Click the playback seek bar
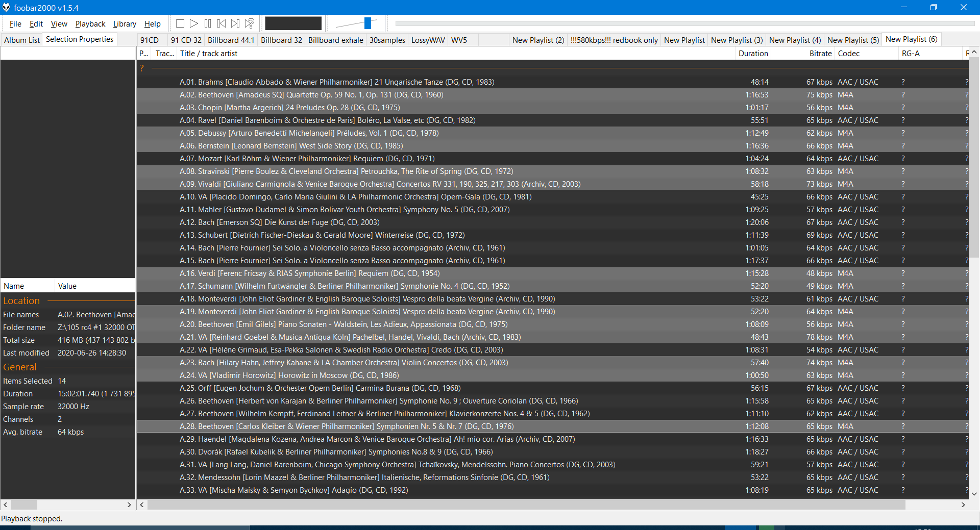 click(x=684, y=23)
